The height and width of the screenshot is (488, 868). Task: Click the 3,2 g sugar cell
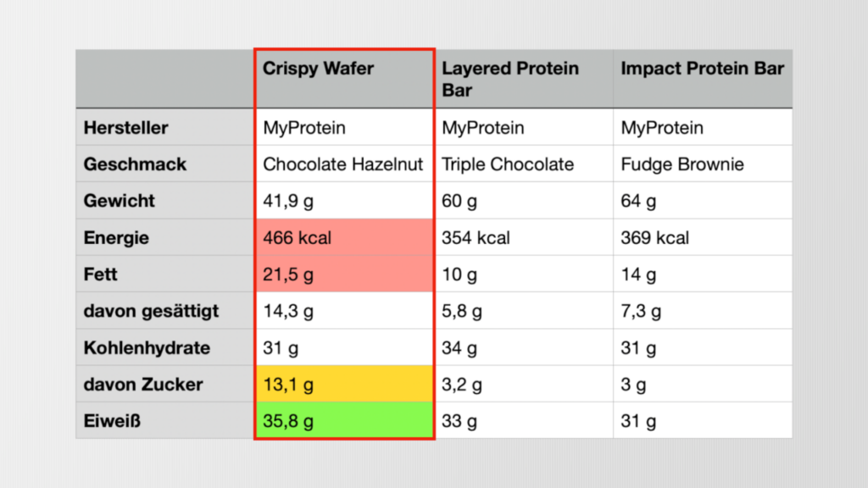pyautogui.click(x=524, y=384)
